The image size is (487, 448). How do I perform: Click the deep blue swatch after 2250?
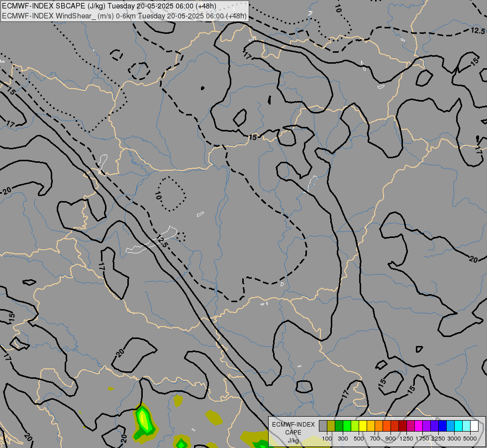pyautogui.click(x=443, y=426)
